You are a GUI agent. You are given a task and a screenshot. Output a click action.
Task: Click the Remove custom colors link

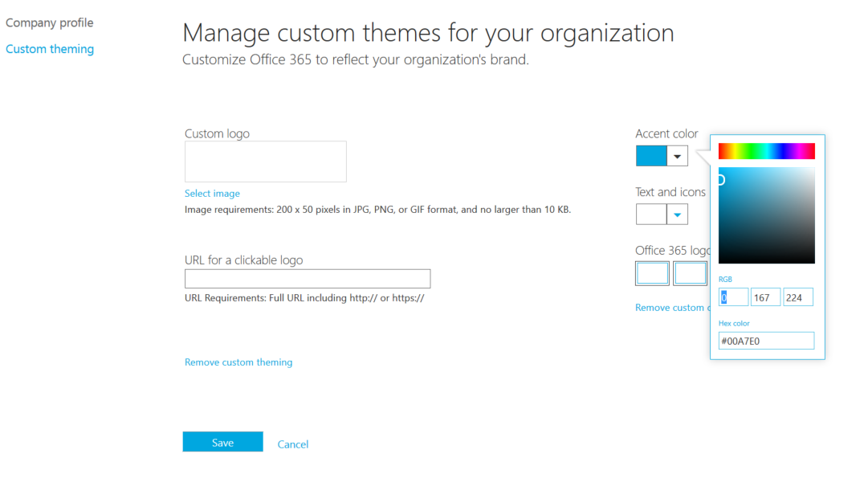(671, 307)
